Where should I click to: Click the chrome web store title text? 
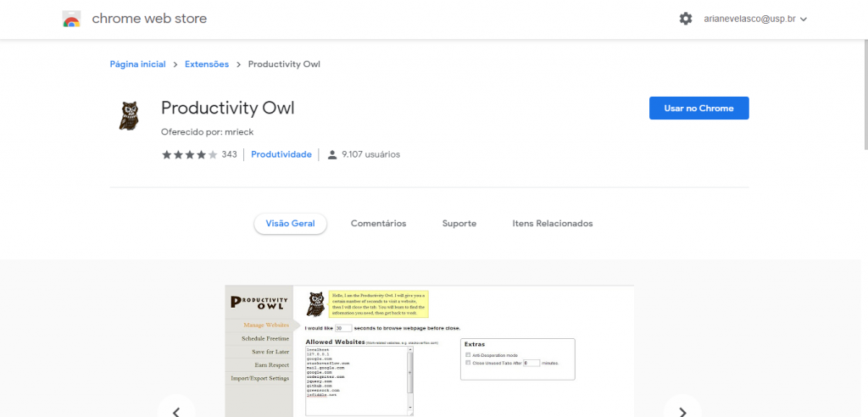[149, 19]
